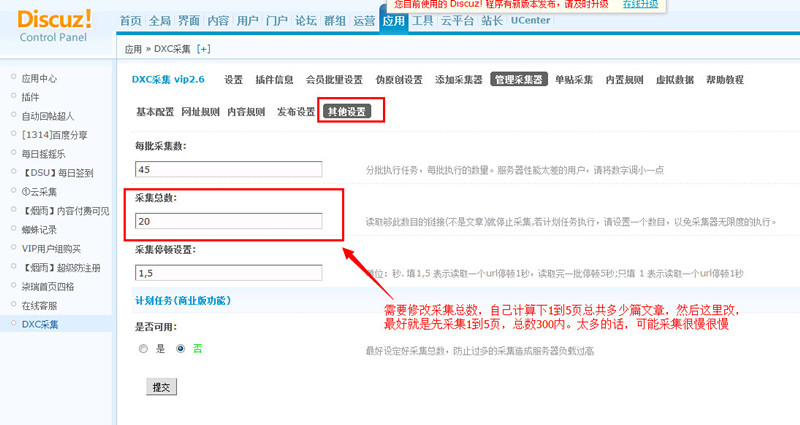The height and width of the screenshot is (425, 800).
Task: Open the 站长 top navigation item
Action: point(492,21)
